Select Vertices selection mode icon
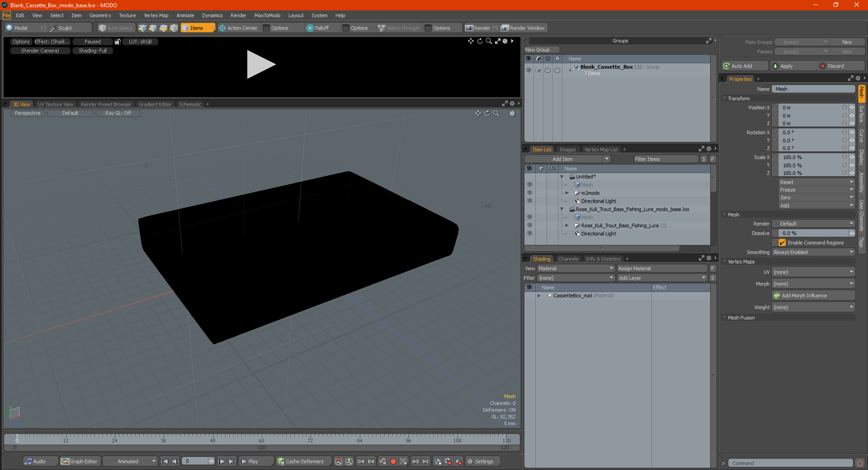 142,28
